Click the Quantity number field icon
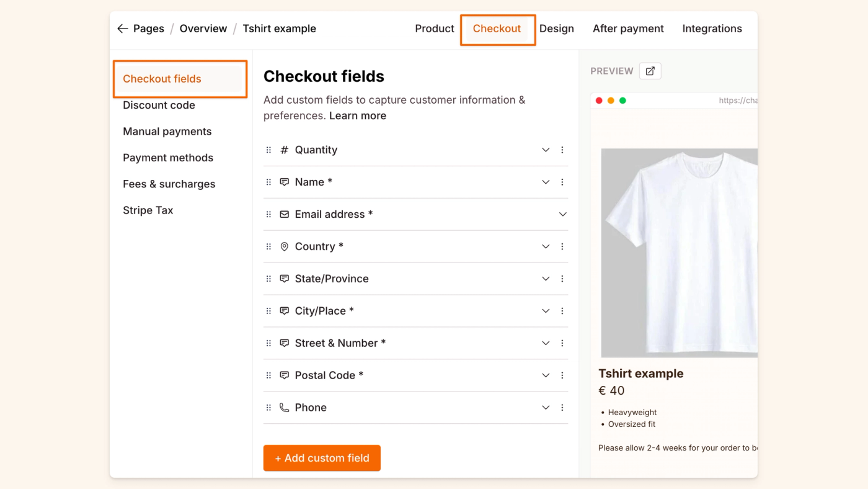This screenshot has height=489, width=868. (284, 150)
